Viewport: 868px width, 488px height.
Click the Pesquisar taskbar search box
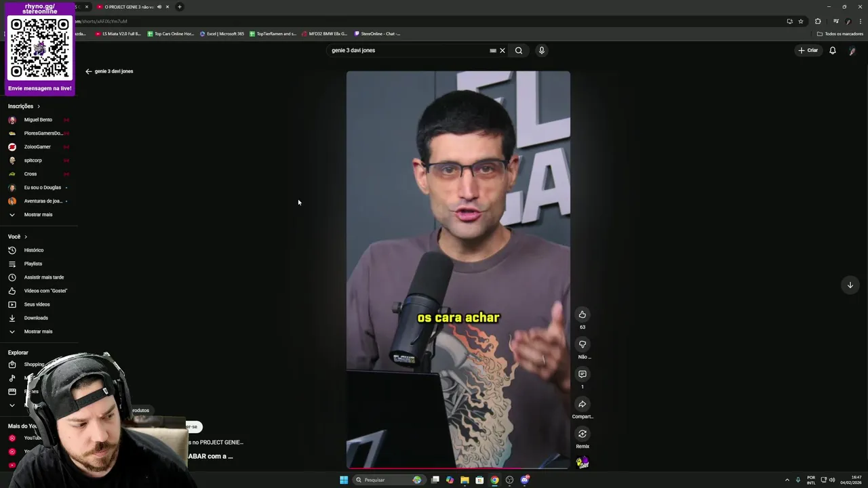click(389, 480)
